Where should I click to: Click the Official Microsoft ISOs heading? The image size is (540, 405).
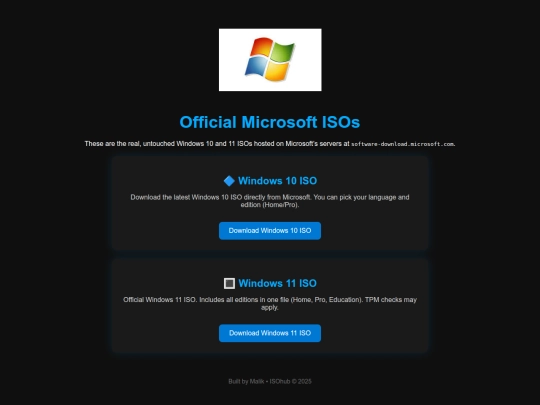click(270, 122)
